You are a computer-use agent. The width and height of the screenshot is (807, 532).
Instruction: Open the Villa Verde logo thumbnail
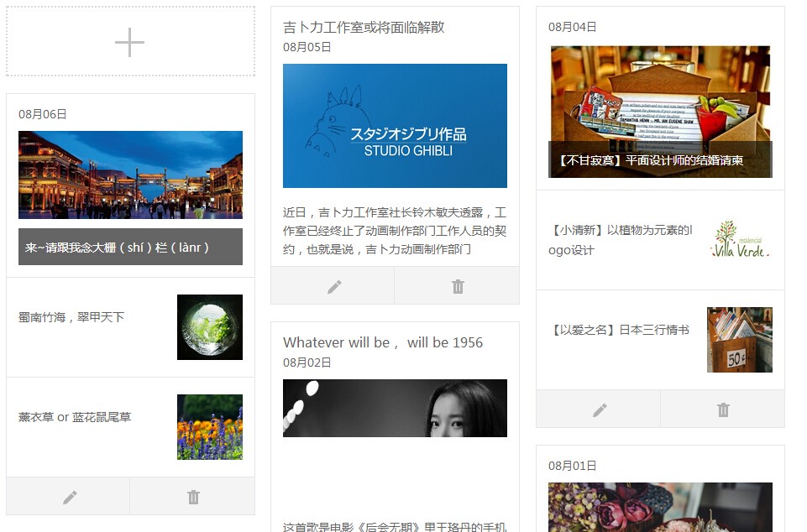click(740, 239)
